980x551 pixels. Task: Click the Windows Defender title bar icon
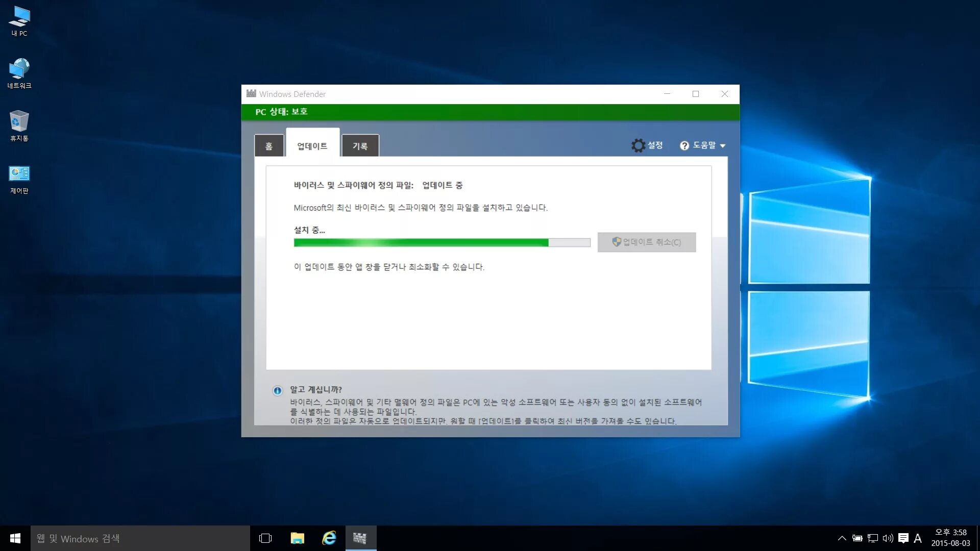251,94
